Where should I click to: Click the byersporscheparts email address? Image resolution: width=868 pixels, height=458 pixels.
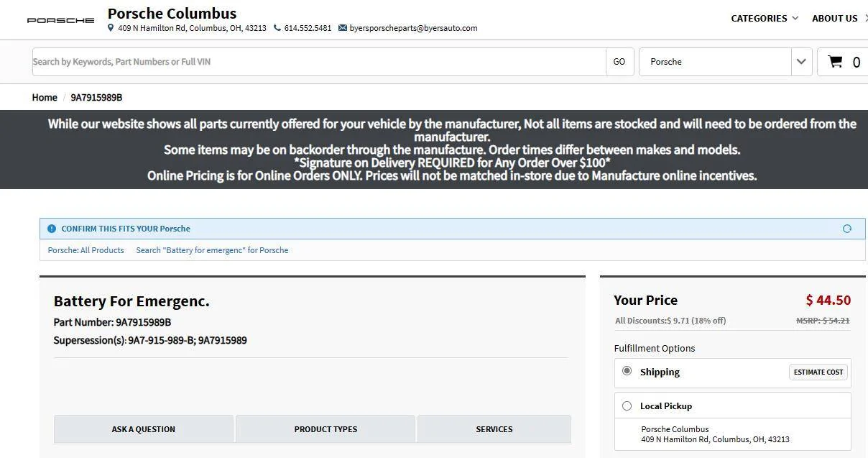pos(413,28)
